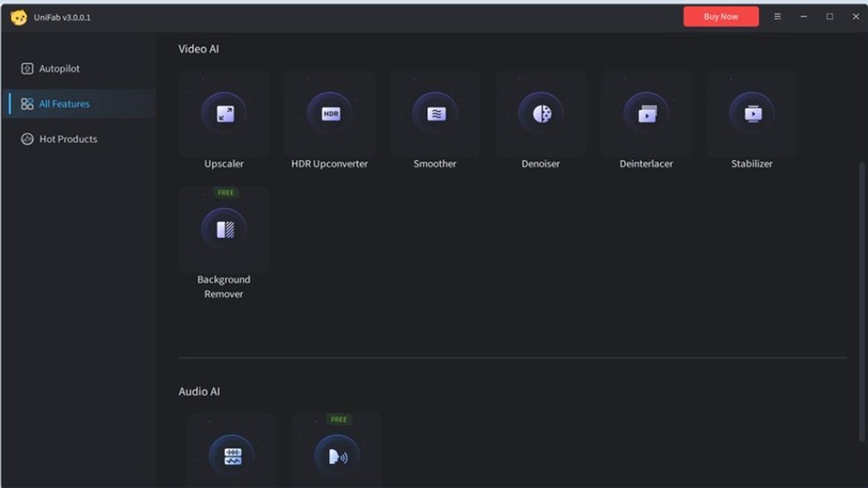Switch to the Autopilot tab
Viewport: 868px width, 488px height.
click(79, 68)
